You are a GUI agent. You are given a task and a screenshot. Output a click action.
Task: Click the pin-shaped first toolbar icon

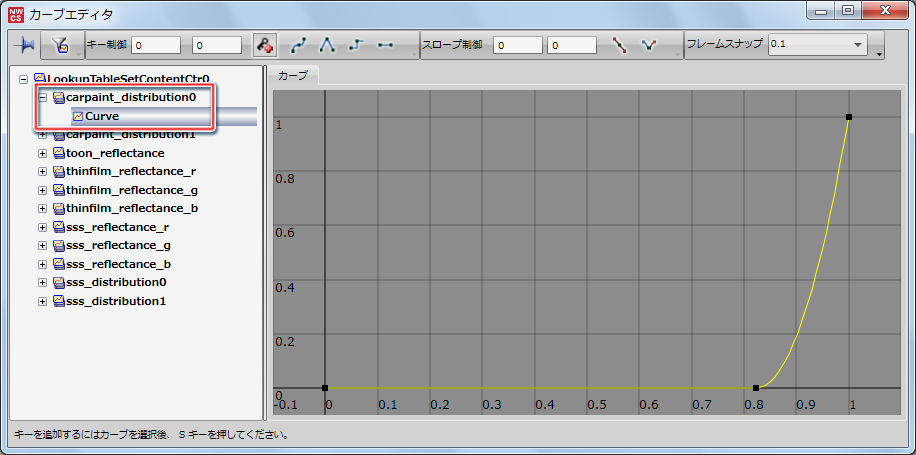pos(25,45)
